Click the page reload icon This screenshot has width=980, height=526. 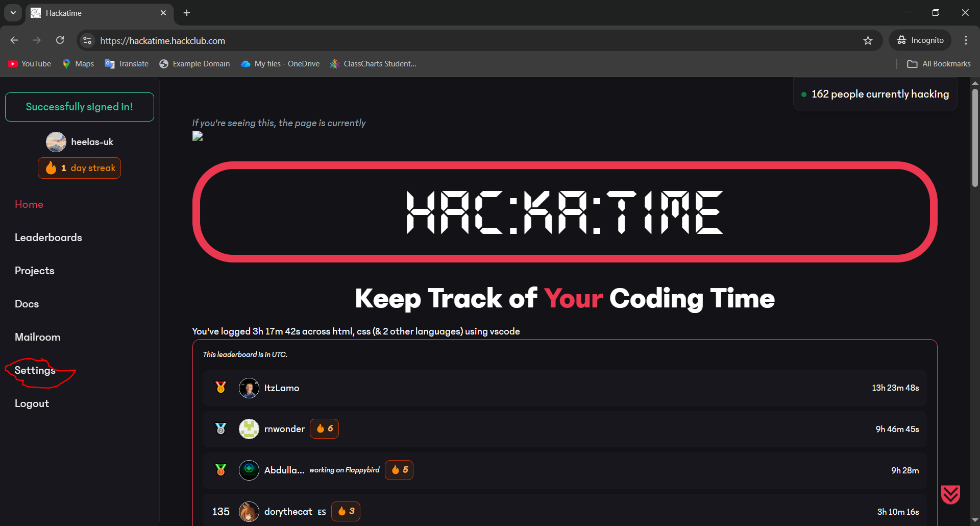(x=60, y=40)
